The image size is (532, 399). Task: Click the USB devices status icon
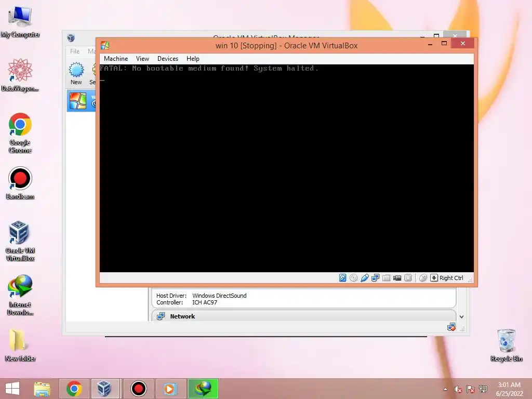[364, 278]
